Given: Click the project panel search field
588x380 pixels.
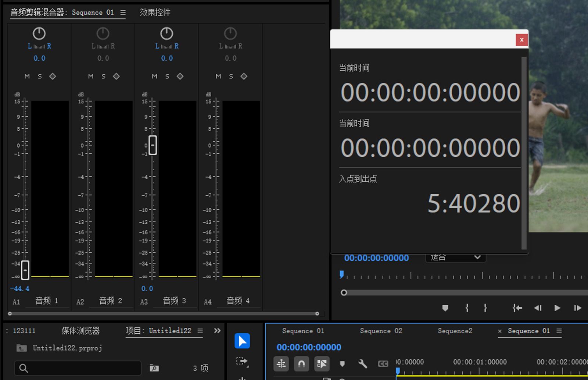Looking at the screenshot, I should coord(78,368).
